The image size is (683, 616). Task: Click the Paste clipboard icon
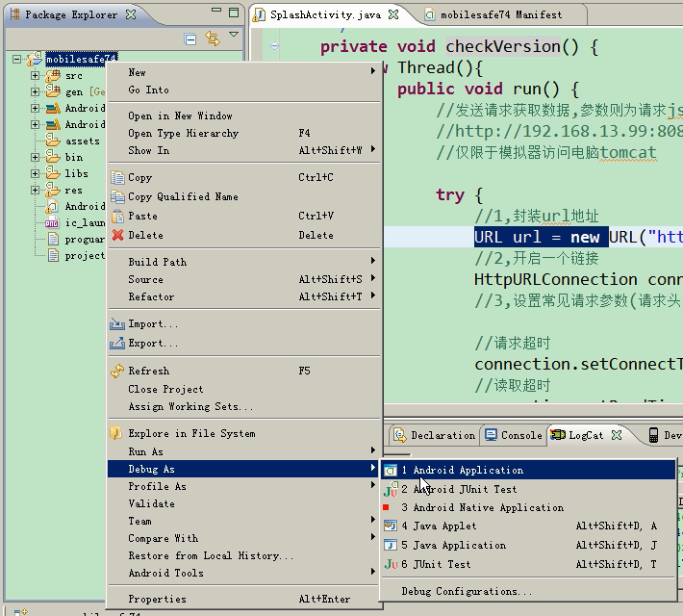118,216
